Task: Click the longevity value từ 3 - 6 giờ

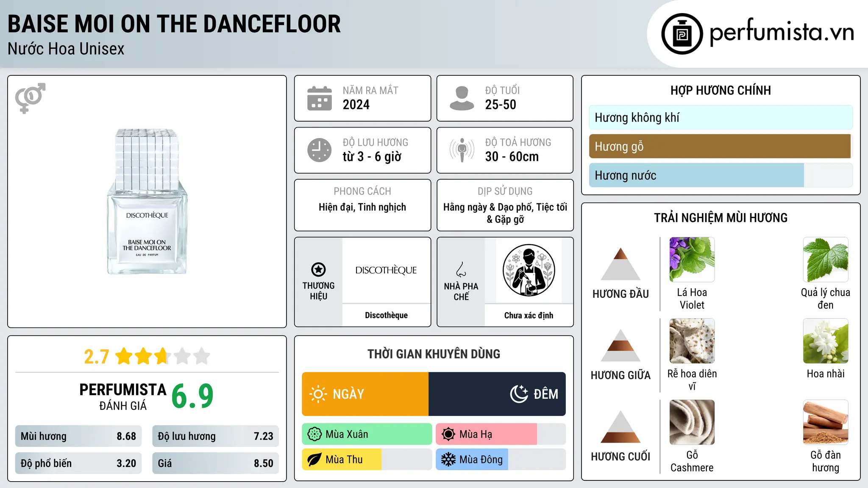Action: [372, 157]
